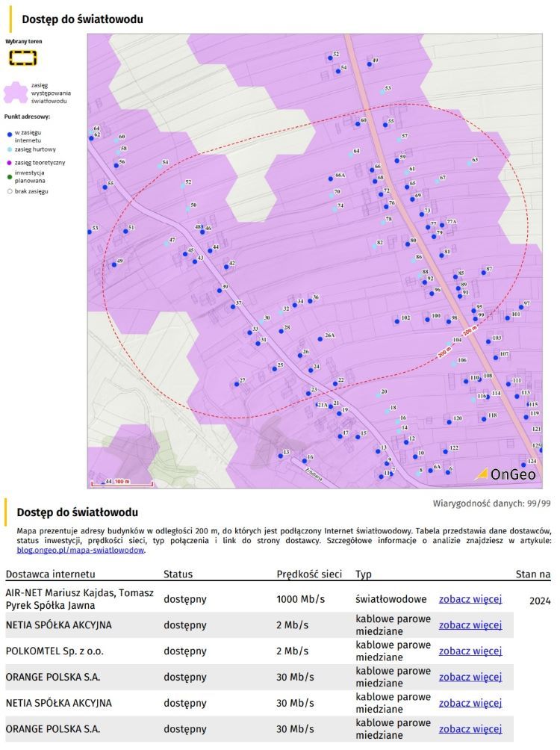Click the '1000 Mb/s' speed value

pyautogui.click(x=300, y=599)
